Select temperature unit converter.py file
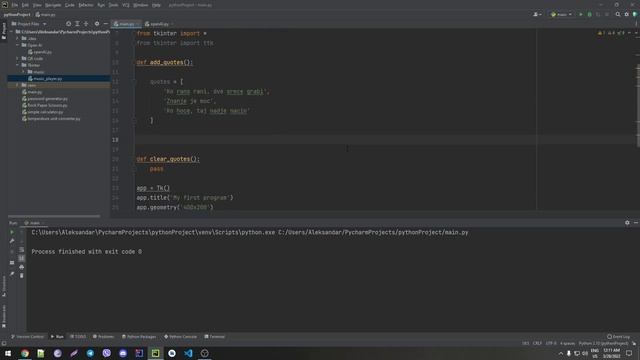The image size is (640, 360). coord(53,118)
